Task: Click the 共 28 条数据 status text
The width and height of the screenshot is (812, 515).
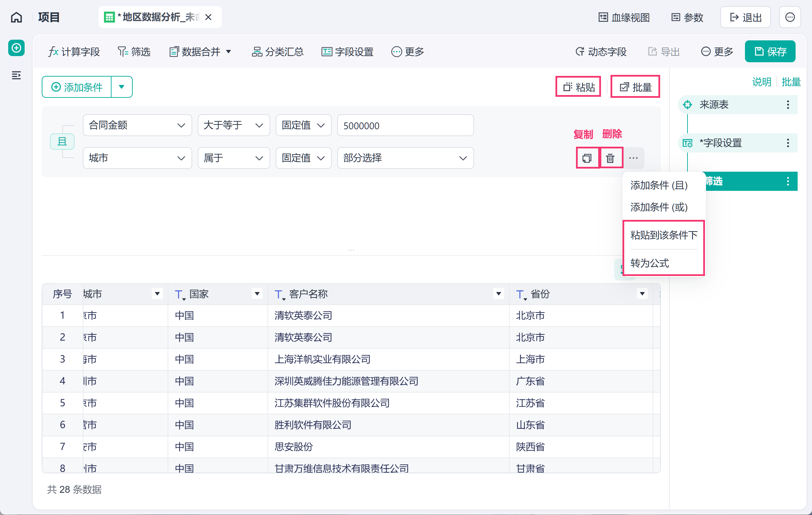Action: tap(74, 490)
